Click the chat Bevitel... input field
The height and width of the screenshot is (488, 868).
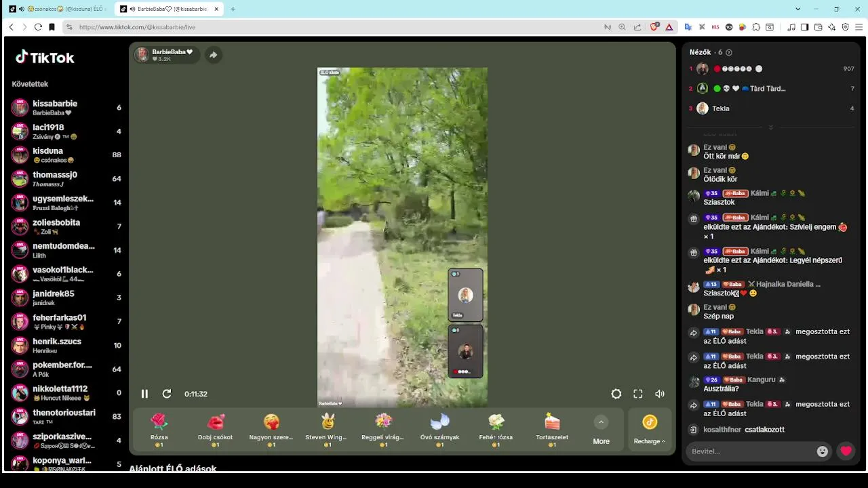click(749, 451)
